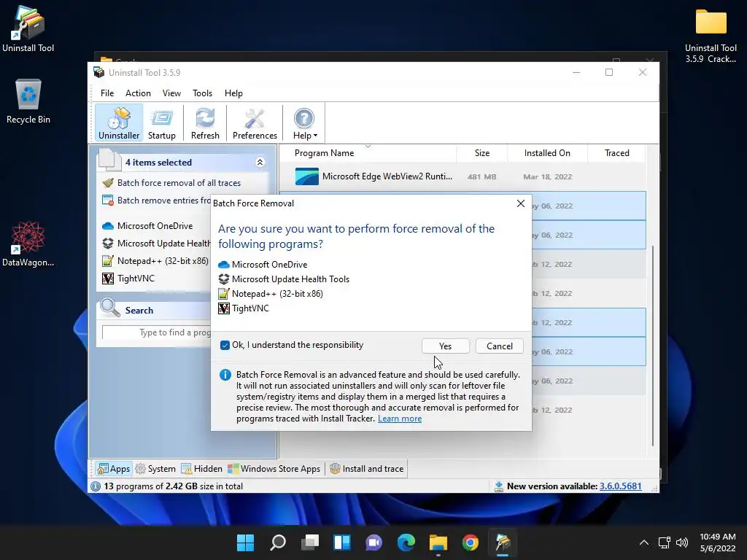The height and width of the screenshot is (560, 747).
Task: Open volume control in system tray
Action: point(682,542)
